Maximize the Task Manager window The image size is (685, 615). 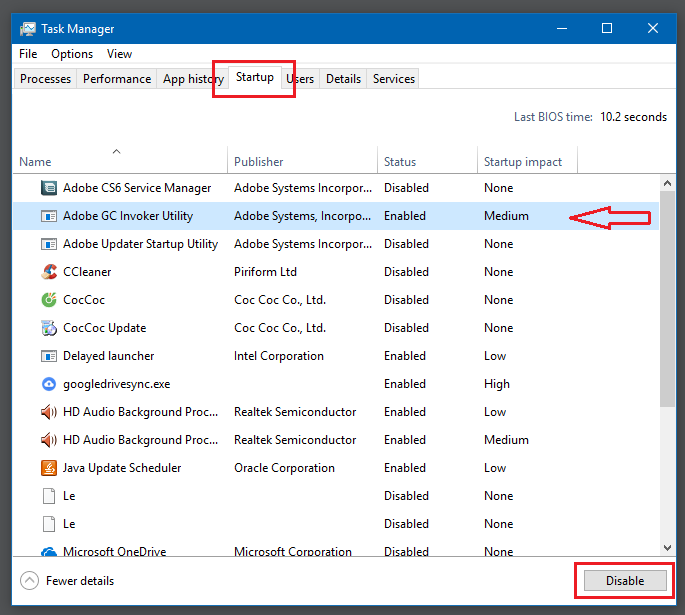(607, 28)
